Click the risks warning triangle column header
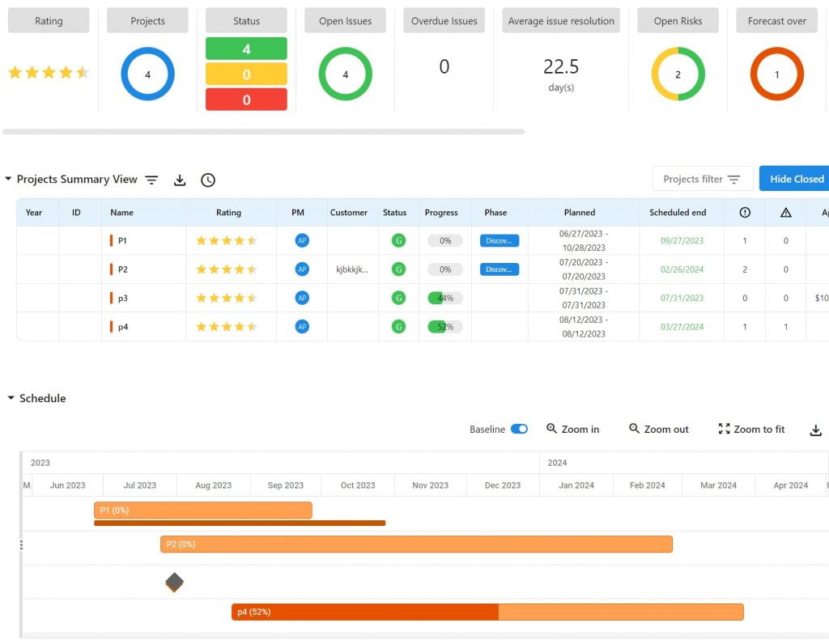This screenshot has width=829, height=644. [785, 213]
